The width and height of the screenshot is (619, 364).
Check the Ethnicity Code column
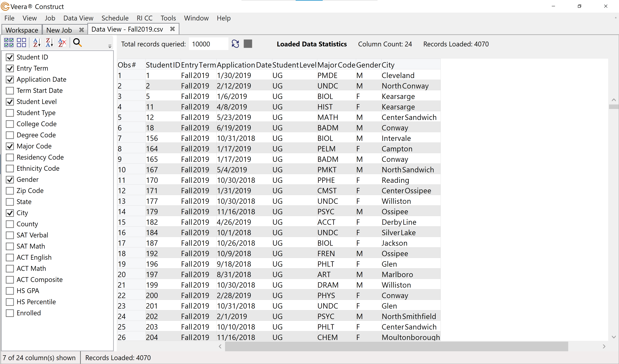coord(10,168)
